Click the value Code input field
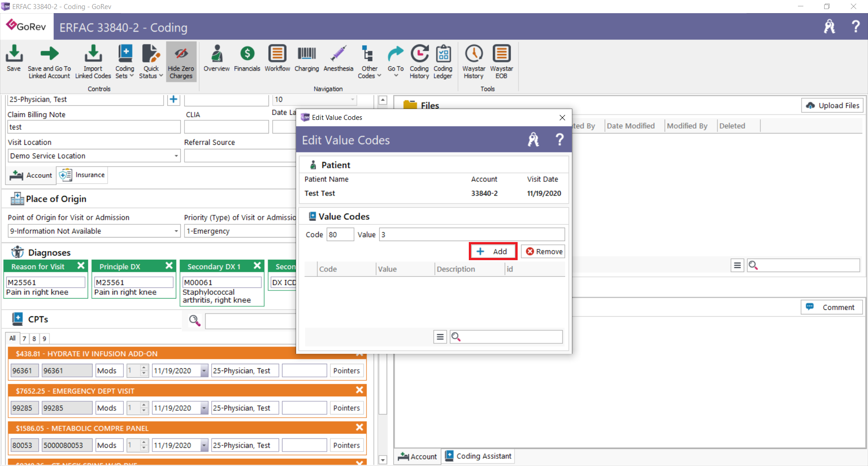868x466 pixels. point(340,234)
